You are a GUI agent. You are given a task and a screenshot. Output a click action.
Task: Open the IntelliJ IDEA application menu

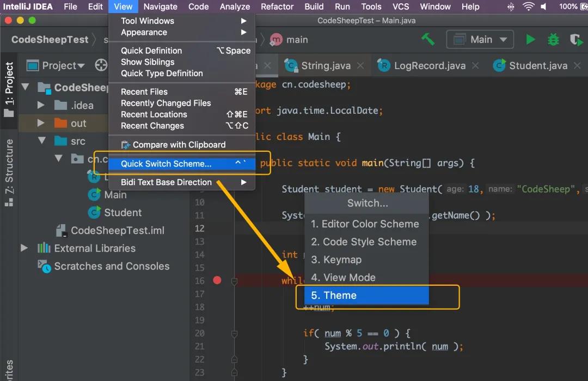tap(28, 7)
